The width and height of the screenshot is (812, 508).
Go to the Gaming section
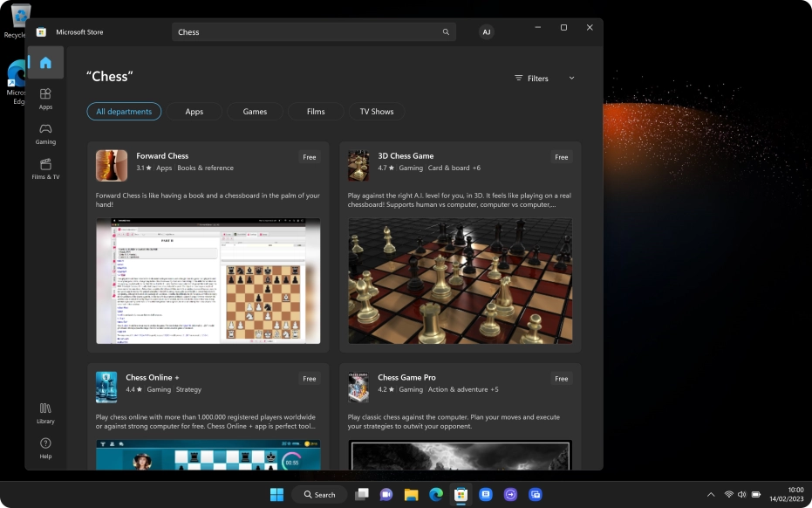tap(45, 133)
